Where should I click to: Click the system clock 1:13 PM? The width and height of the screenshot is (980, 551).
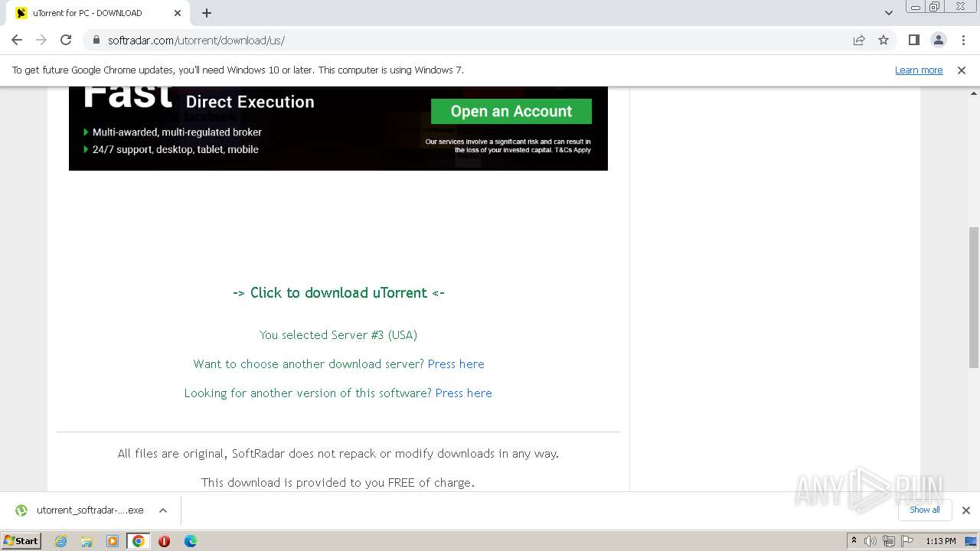(x=941, y=541)
